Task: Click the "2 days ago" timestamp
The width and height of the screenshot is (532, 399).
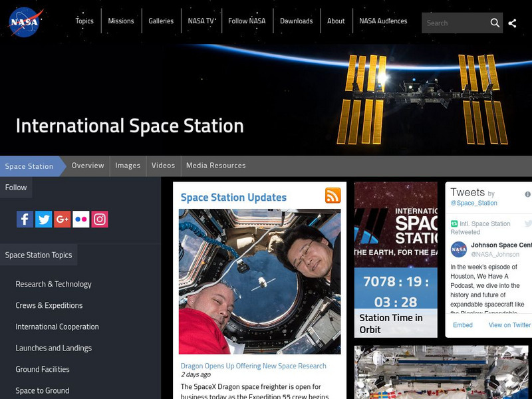Action: pyautogui.click(x=196, y=374)
